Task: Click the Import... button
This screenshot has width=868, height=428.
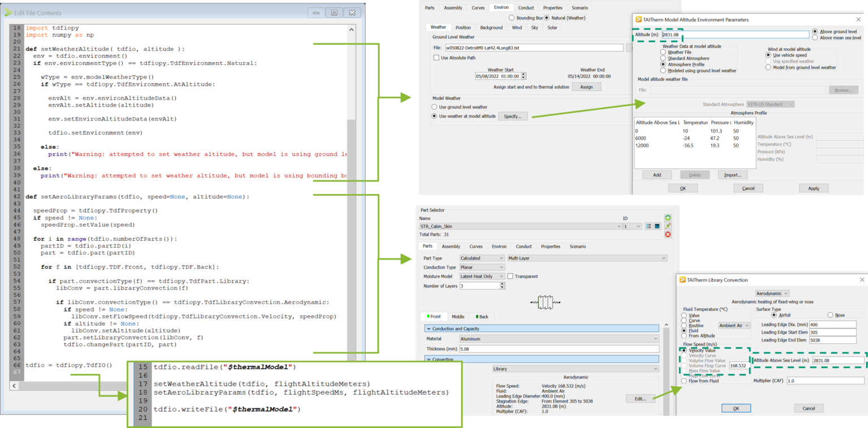Action: click(x=733, y=175)
